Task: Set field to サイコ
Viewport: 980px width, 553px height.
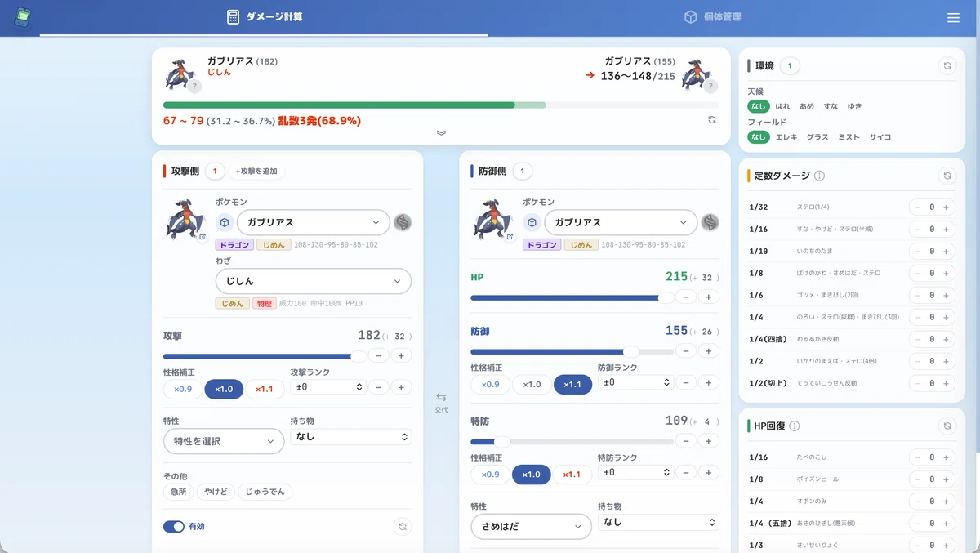Action: (x=880, y=137)
